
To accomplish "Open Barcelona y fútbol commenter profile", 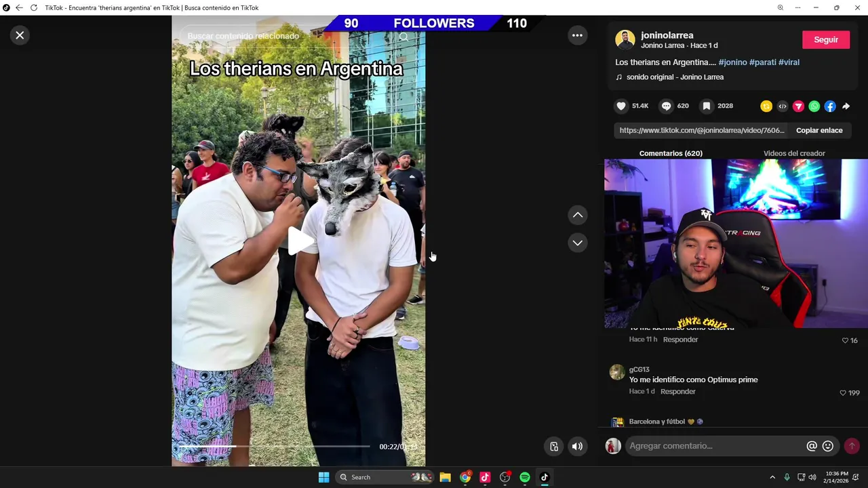I will (656, 422).
